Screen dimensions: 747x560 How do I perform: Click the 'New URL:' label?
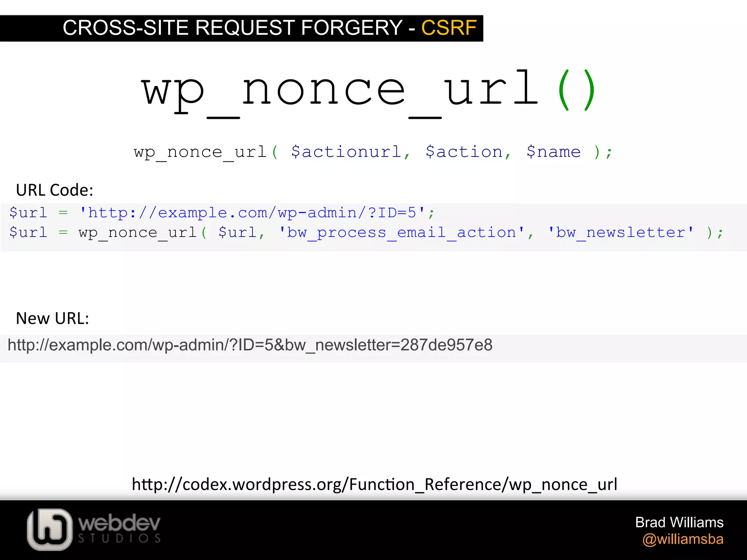pos(53,318)
